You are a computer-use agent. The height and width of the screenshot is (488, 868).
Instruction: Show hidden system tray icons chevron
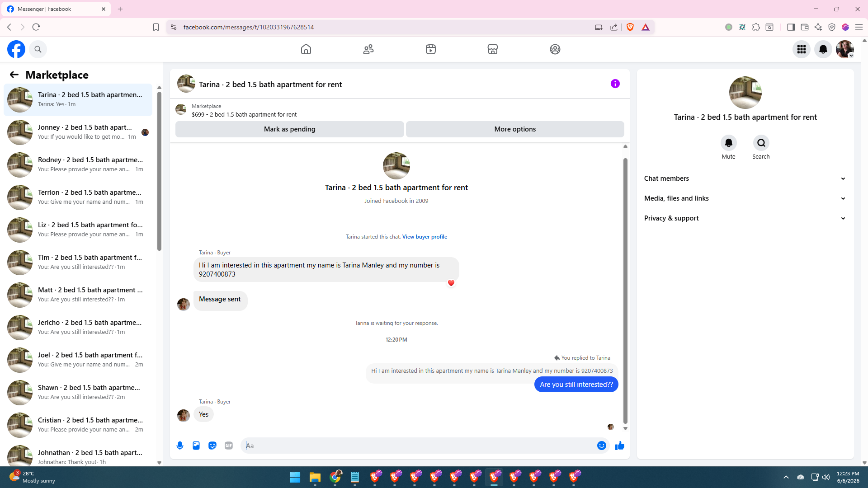click(x=786, y=477)
